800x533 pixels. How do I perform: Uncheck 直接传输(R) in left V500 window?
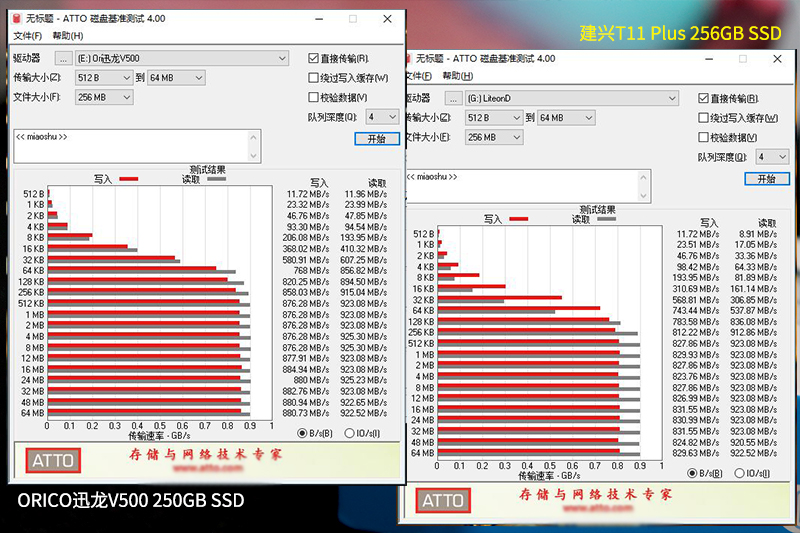313,58
